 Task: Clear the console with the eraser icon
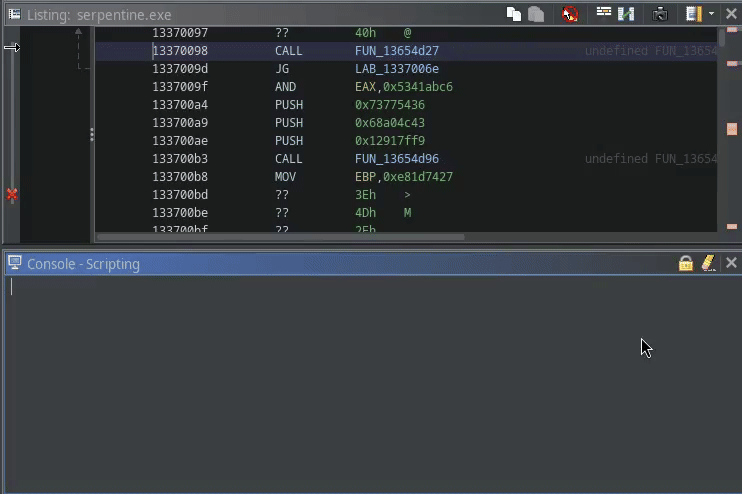coord(708,263)
